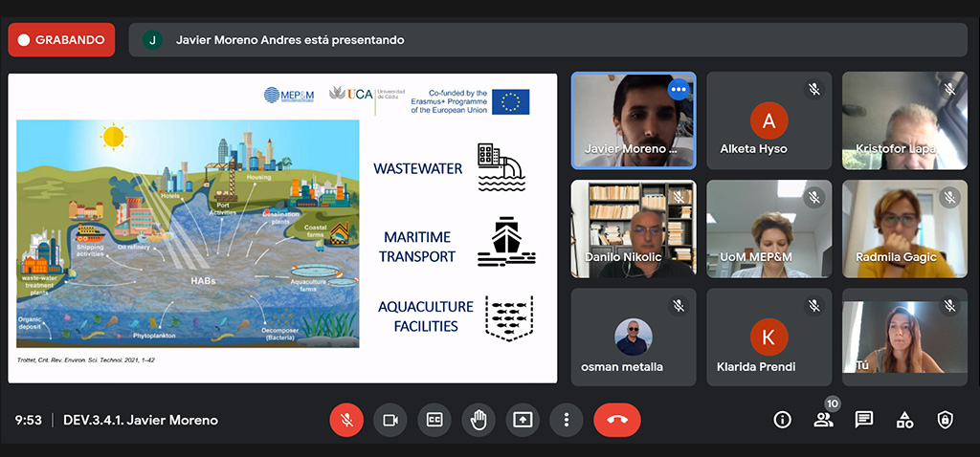Click the muted mic icon on Alketa Hyso
This screenshot has height=457, width=980.
[813, 90]
